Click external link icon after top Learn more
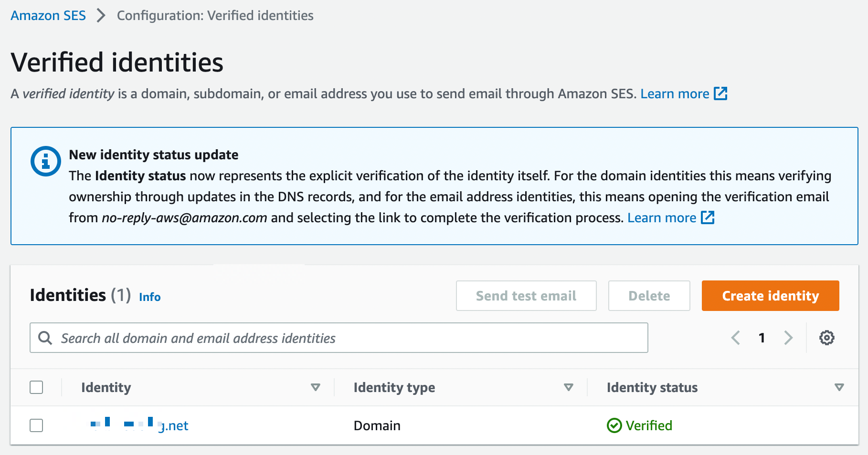 point(720,93)
